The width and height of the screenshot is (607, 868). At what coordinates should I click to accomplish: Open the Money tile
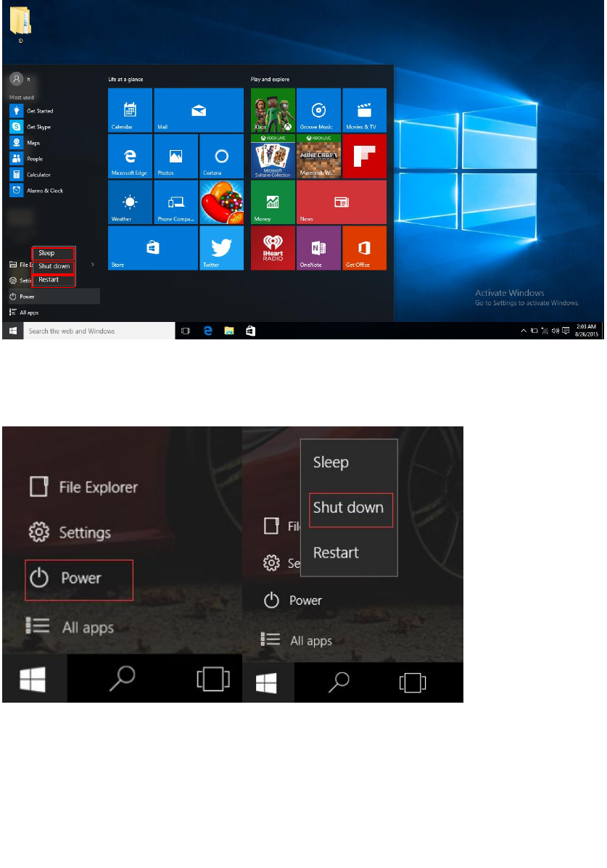pos(273,202)
